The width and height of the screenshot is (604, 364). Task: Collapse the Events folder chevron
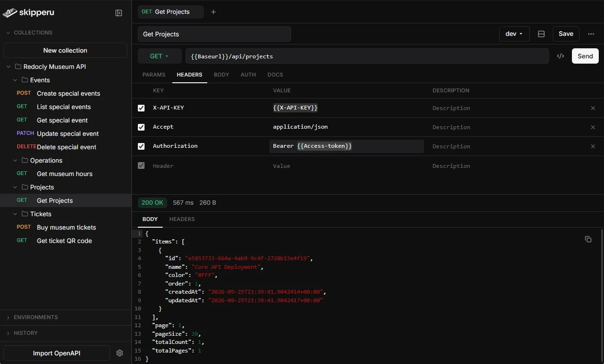pos(15,80)
